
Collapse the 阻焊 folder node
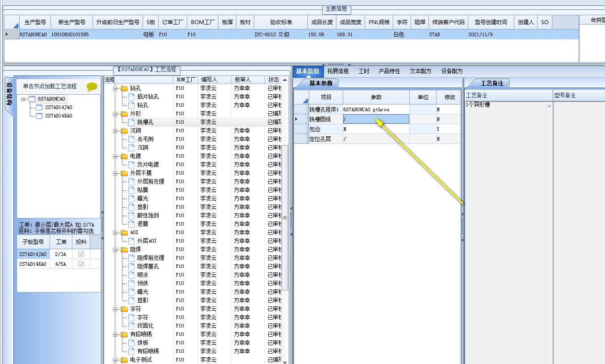[x=116, y=250]
